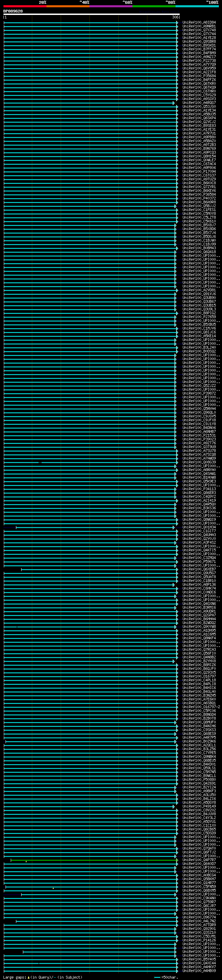The width and height of the screenshot is (222, 980).
Task: Open hit UniRef100_B9SKD1
Action: [199, 45]
